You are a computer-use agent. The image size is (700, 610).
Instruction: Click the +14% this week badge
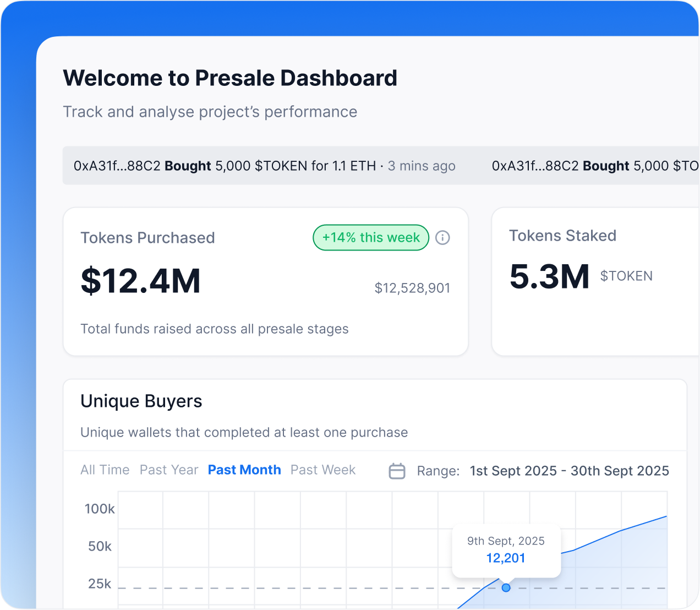(x=371, y=238)
